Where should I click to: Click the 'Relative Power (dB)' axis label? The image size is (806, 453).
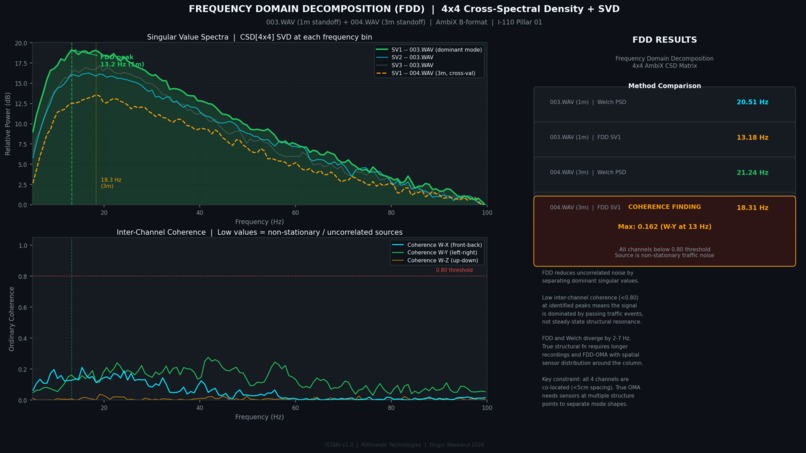(x=8, y=124)
